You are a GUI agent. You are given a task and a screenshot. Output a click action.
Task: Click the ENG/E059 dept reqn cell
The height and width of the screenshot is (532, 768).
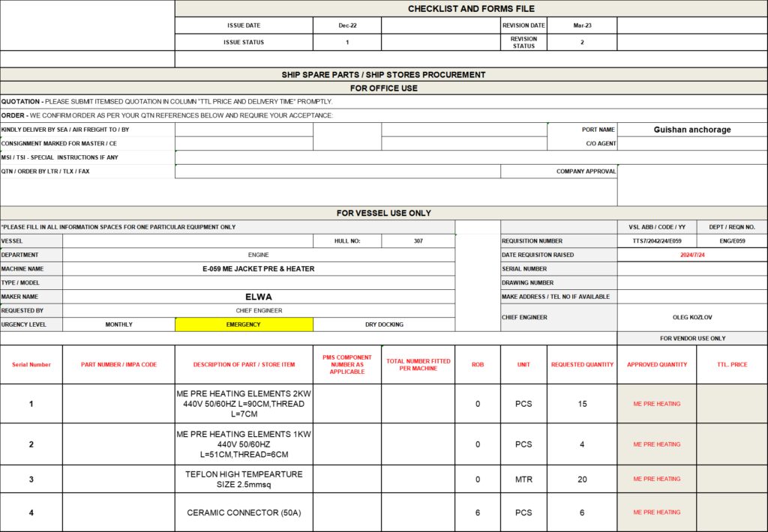(x=731, y=241)
